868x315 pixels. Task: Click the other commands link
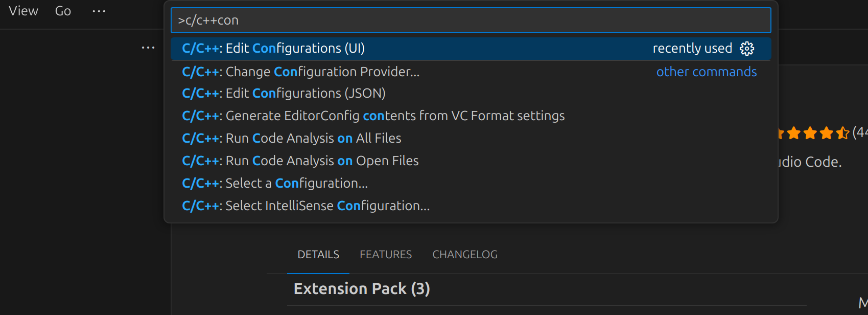coord(707,72)
